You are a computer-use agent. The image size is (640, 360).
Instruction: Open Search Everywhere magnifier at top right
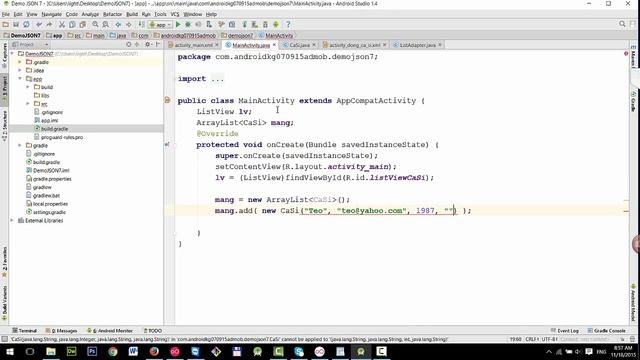point(622,24)
